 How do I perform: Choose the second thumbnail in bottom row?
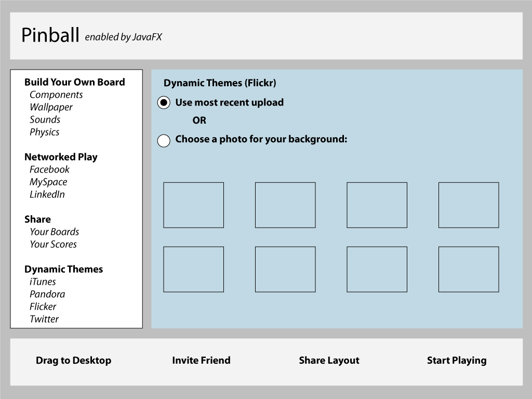coord(285,269)
